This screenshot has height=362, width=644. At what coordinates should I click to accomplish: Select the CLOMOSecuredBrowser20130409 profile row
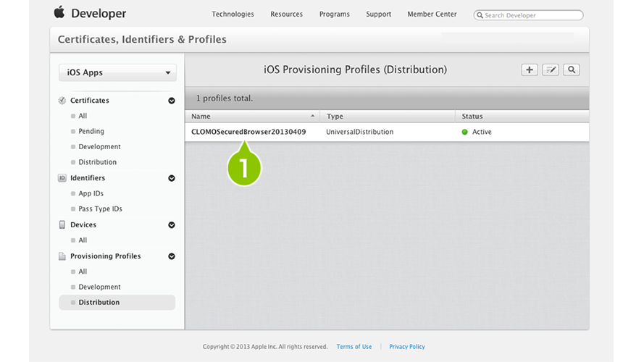387,132
